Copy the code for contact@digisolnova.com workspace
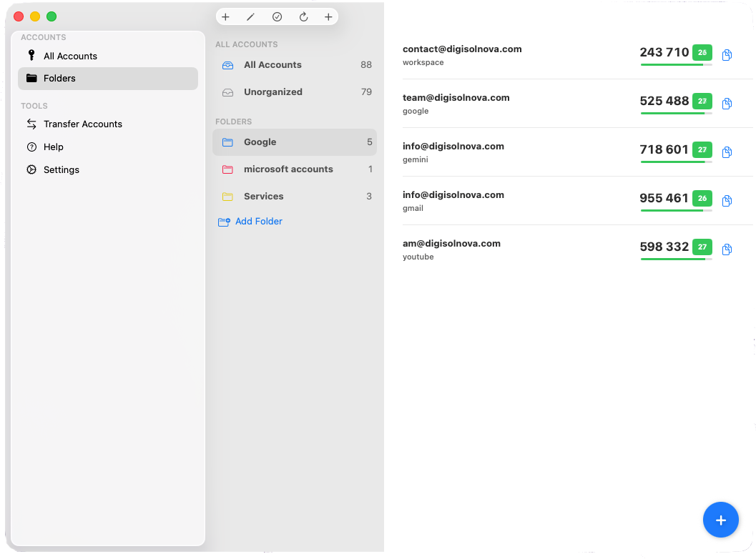This screenshot has width=756, height=559. [727, 55]
